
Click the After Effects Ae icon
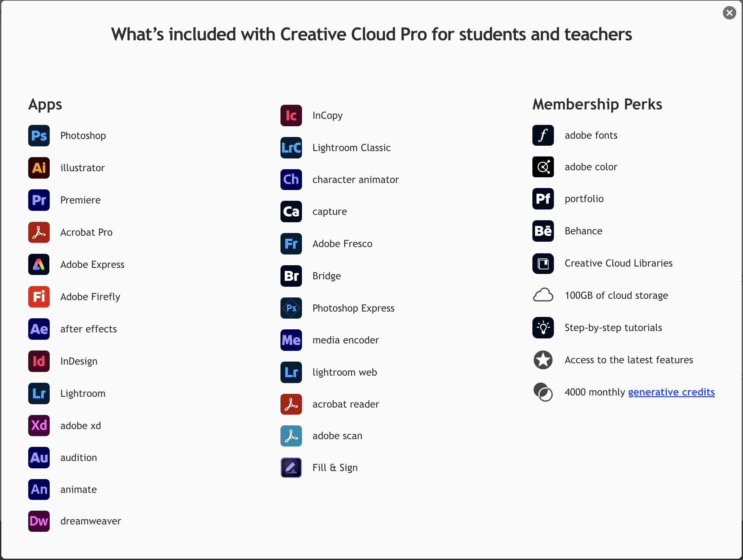click(39, 329)
